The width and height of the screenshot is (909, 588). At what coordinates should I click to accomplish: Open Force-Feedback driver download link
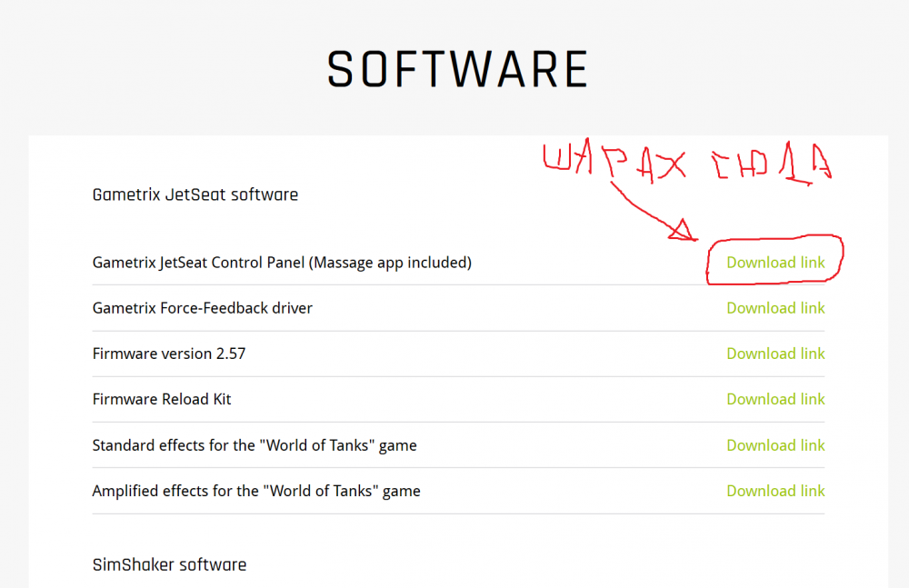775,308
